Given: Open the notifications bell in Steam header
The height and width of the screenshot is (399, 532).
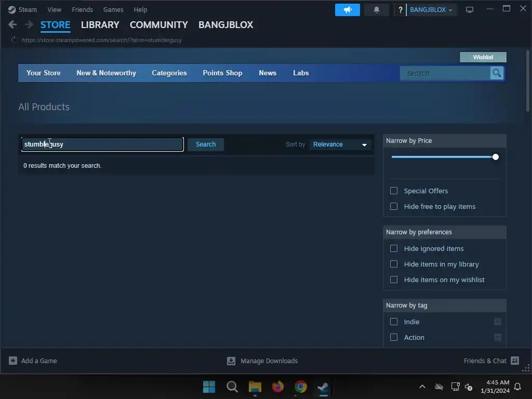Looking at the screenshot, I should tap(377, 10).
